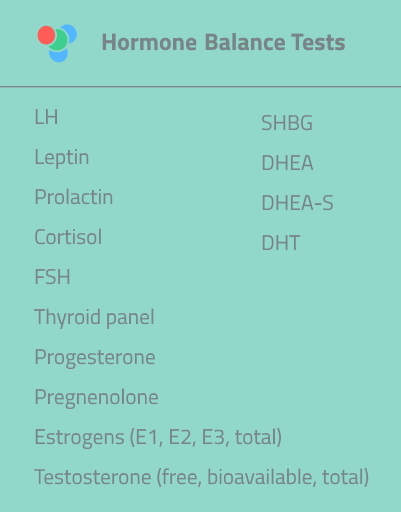Click the DHEA entry
This screenshot has width=401, height=512.
point(287,163)
